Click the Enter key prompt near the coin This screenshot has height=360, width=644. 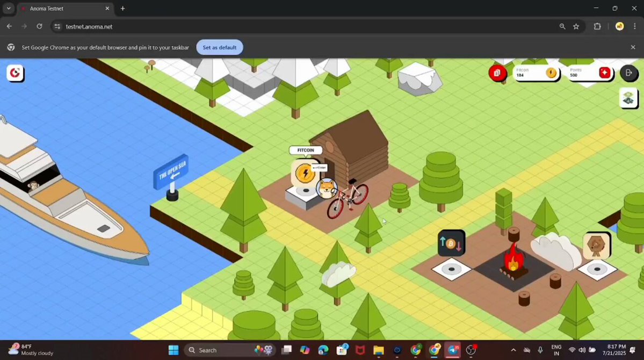tap(319, 168)
